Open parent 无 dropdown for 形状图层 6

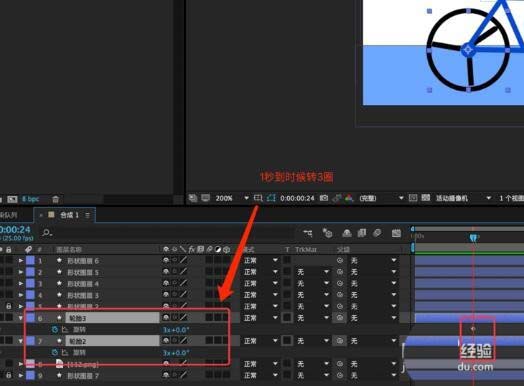pyautogui.click(x=373, y=260)
